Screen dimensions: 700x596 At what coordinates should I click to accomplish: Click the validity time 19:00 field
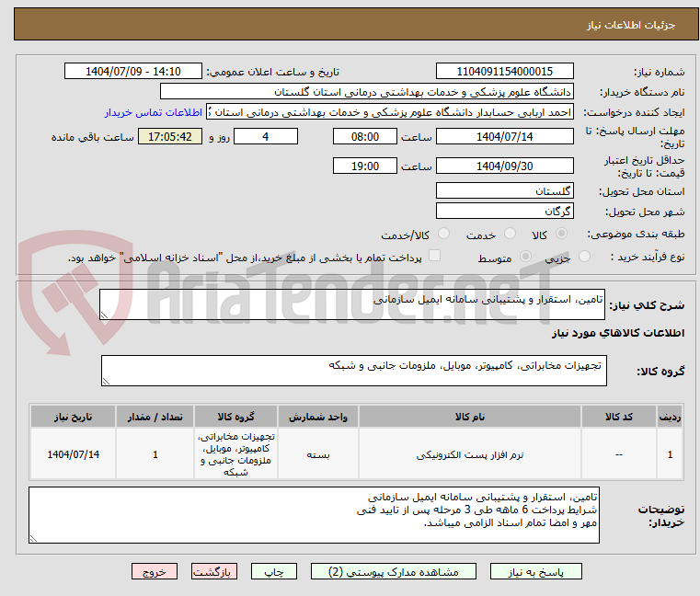click(365, 166)
